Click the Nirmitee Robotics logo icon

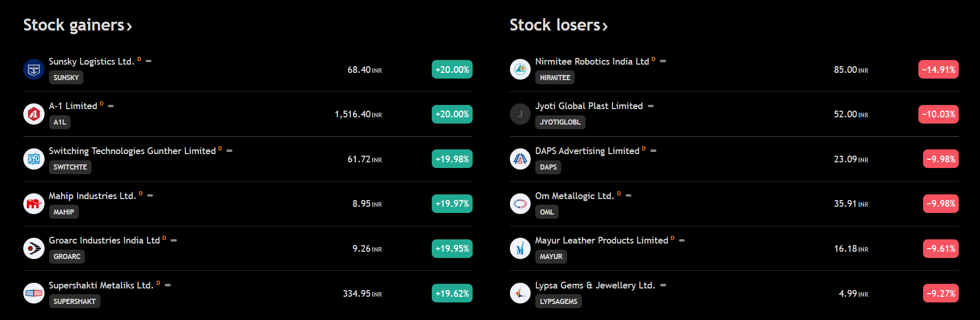click(520, 69)
